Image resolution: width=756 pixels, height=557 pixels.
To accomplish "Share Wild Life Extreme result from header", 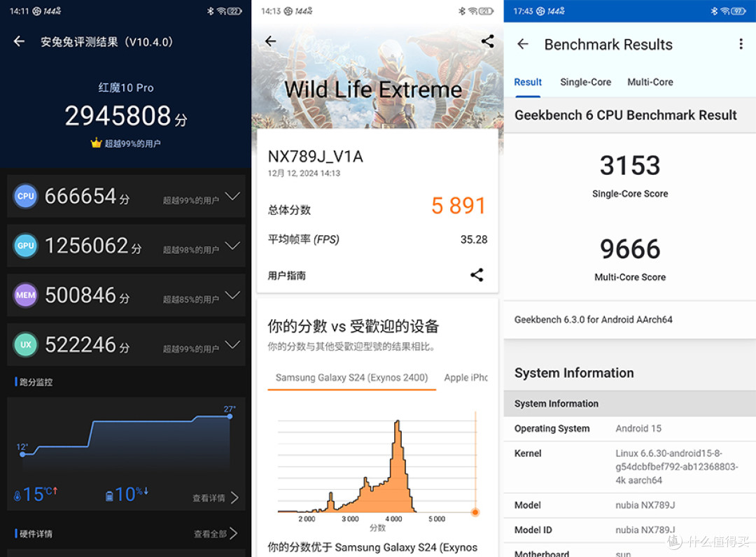I will click(487, 41).
